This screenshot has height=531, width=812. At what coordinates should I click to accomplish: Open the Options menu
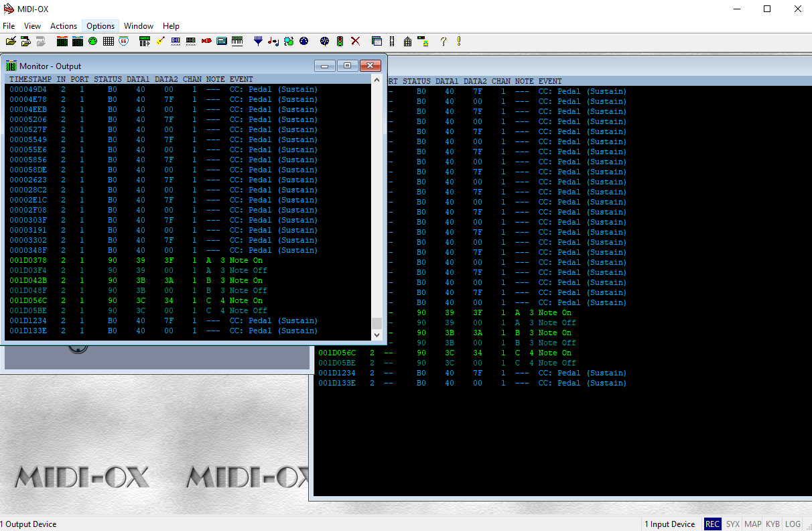[100, 26]
